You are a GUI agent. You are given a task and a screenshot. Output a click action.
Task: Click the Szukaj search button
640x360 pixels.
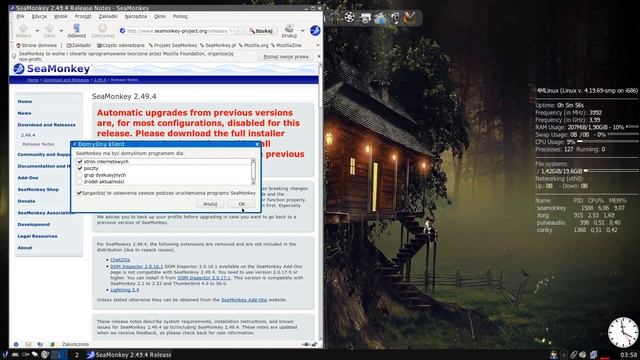261,31
